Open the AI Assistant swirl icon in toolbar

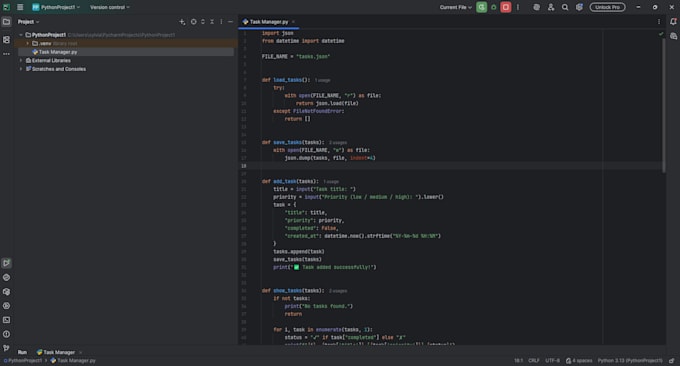536,7
